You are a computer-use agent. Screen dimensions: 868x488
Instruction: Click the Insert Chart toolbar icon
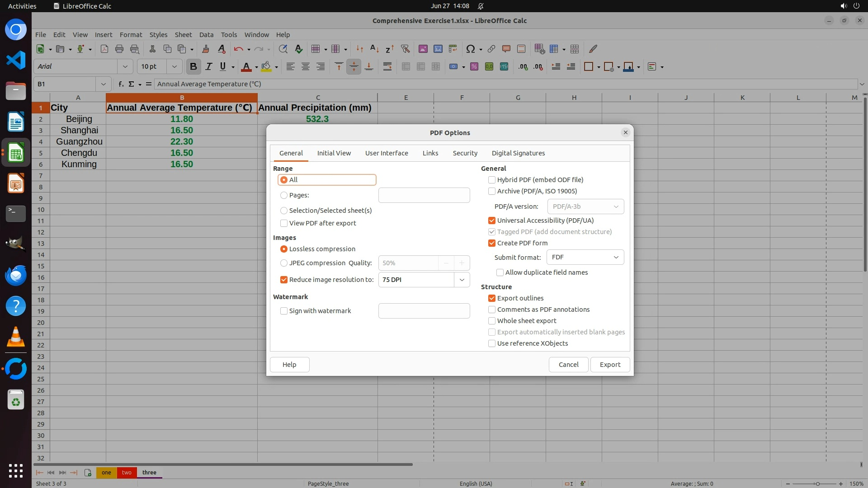[x=438, y=49]
